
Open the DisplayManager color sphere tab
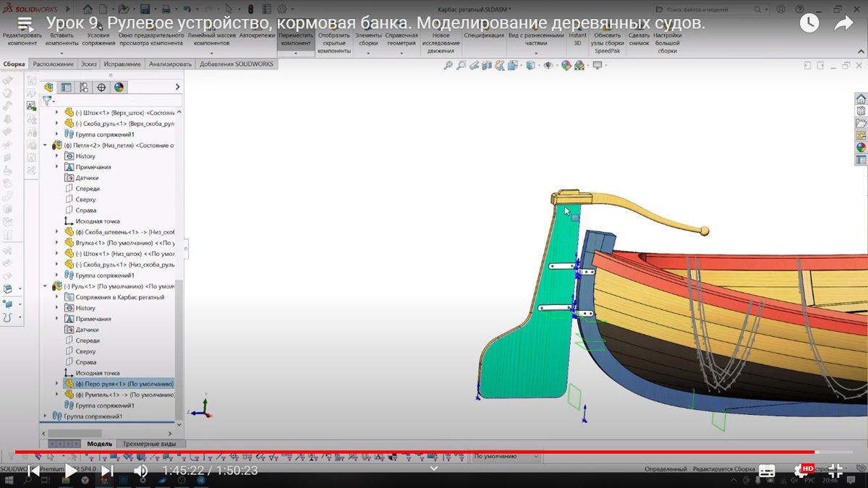coord(119,87)
